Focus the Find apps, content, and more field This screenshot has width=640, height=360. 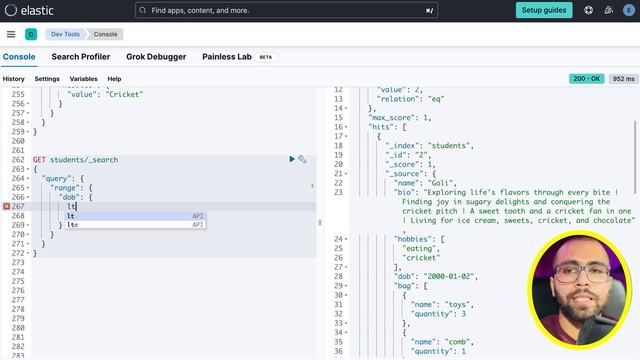point(287,10)
